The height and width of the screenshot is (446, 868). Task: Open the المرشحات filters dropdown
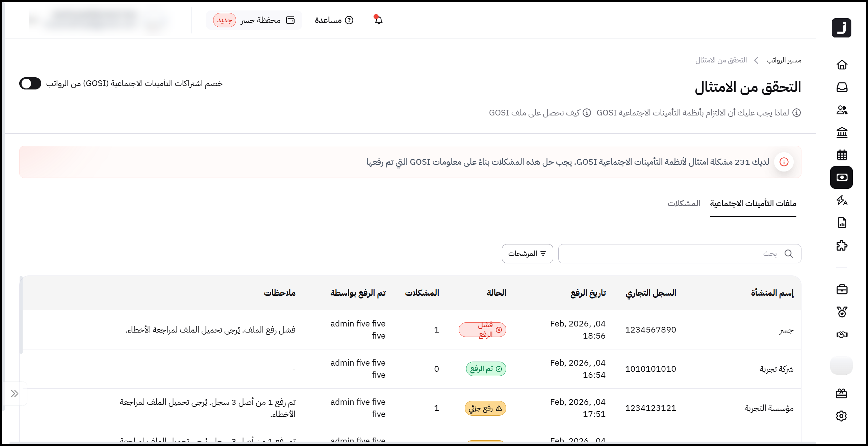527,254
